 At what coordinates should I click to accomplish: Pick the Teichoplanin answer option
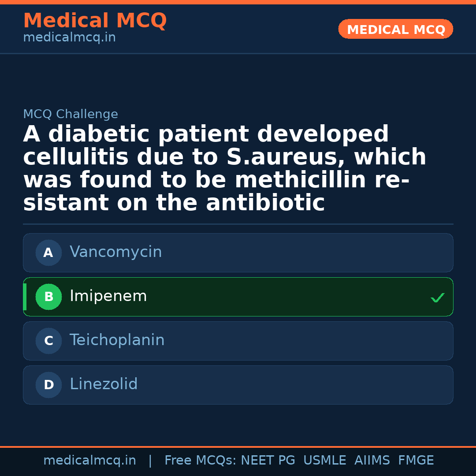click(x=117, y=340)
